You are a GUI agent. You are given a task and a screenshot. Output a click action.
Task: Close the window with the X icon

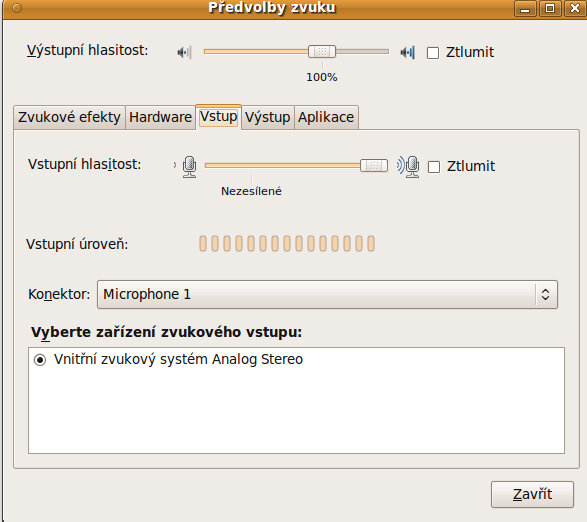tap(575, 8)
